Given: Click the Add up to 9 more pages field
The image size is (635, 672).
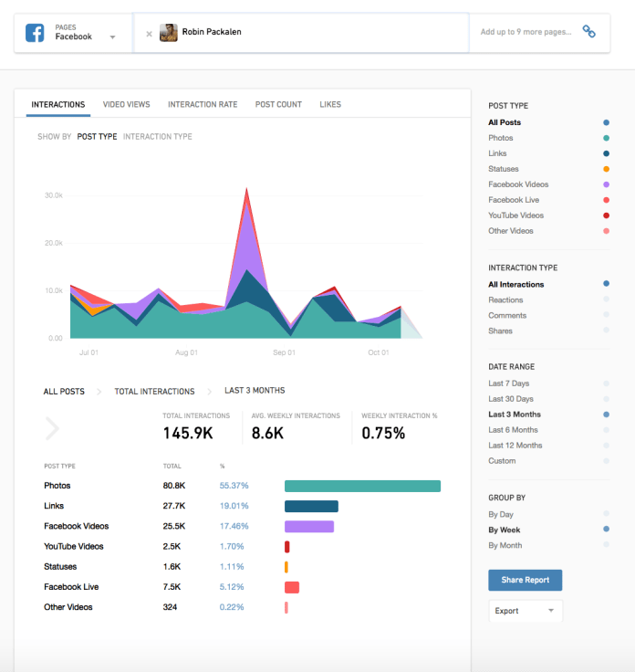Looking at the screenshot, I should coord(526,32).
